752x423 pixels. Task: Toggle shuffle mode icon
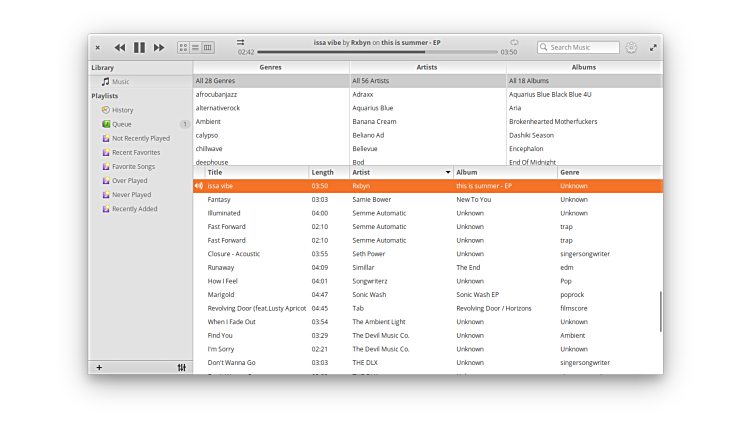coord(241,42)
